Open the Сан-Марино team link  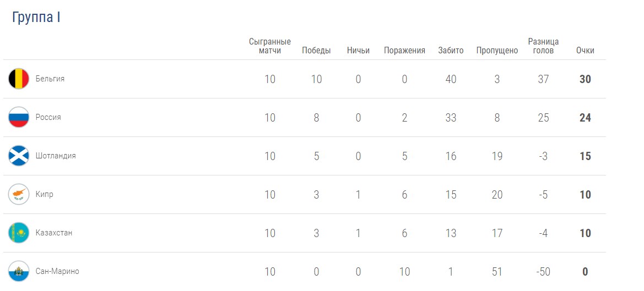pyautogui.click(x=57, y=271)
